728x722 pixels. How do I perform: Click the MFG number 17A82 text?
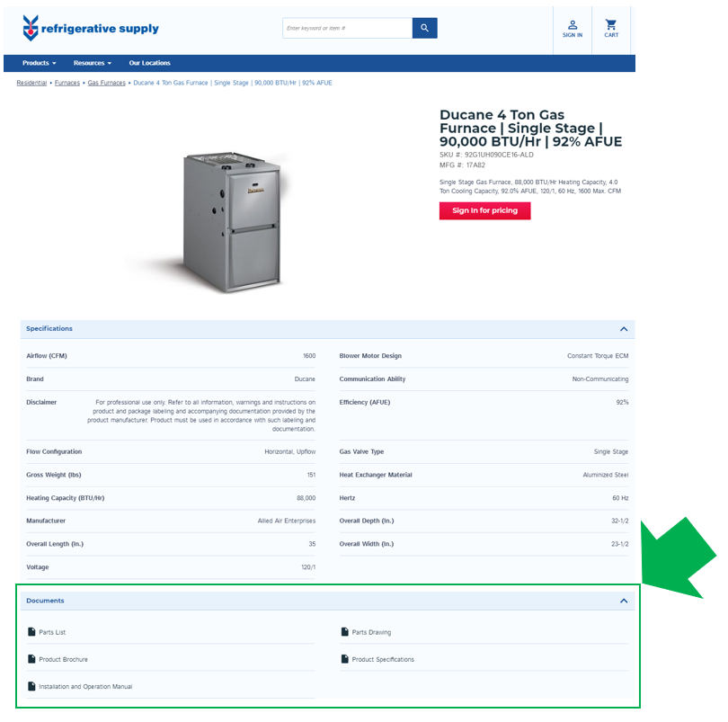(462, 165)
